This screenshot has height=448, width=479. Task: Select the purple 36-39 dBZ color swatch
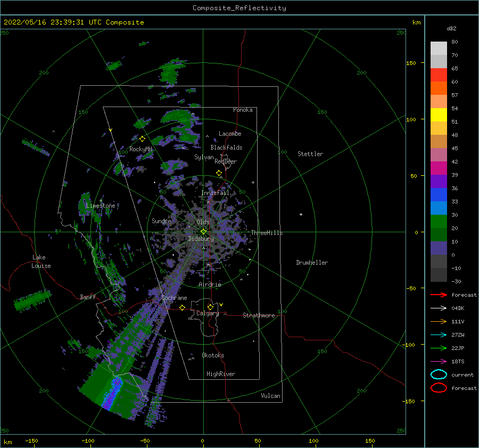[x=439, y=182]
